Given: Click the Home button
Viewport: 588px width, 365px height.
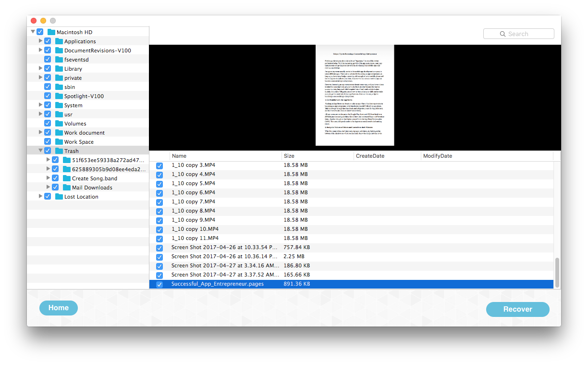Looking at the screenshot, I should click(59, 308).
